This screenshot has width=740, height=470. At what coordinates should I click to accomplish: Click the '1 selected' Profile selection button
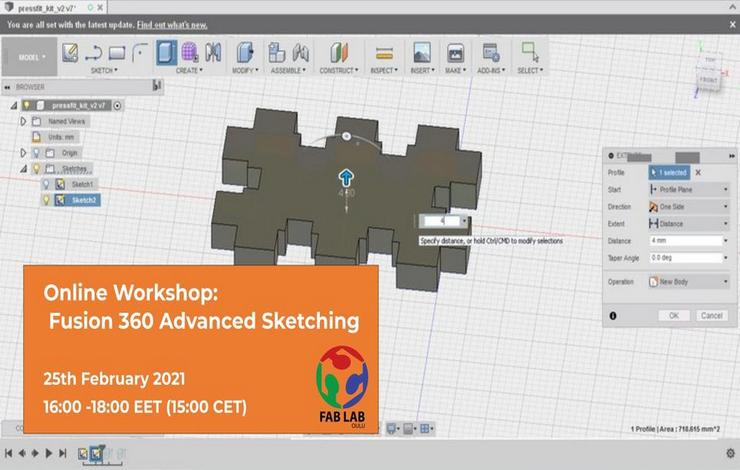click(x=669, y=173)
